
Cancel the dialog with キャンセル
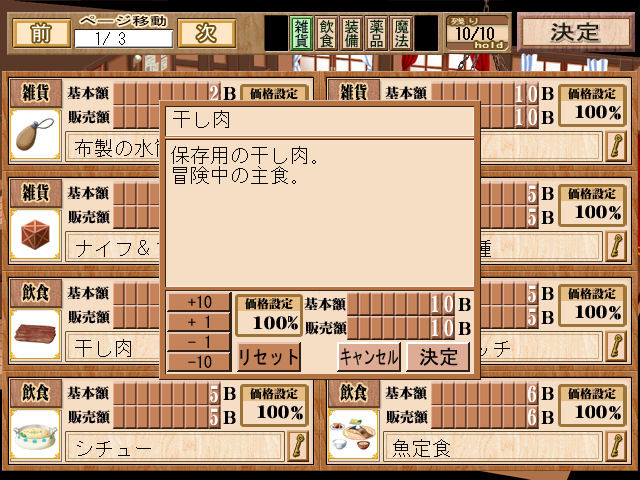coord(369,357)
